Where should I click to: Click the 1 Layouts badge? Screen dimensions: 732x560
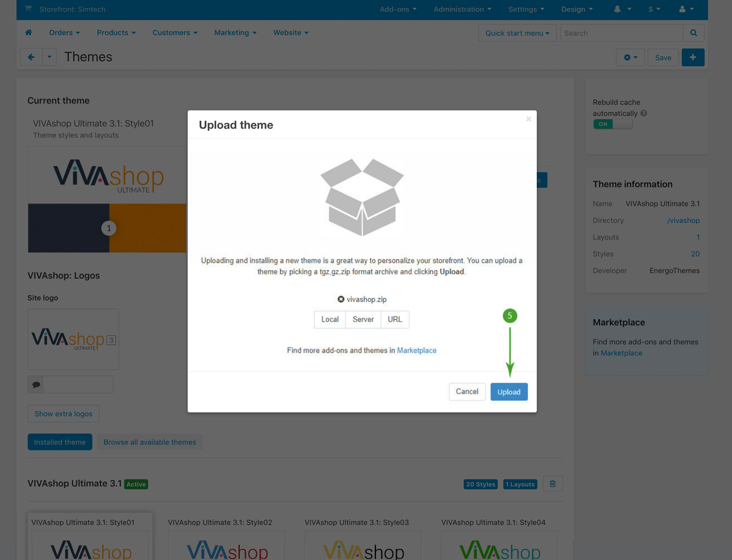tap(520, 484)
